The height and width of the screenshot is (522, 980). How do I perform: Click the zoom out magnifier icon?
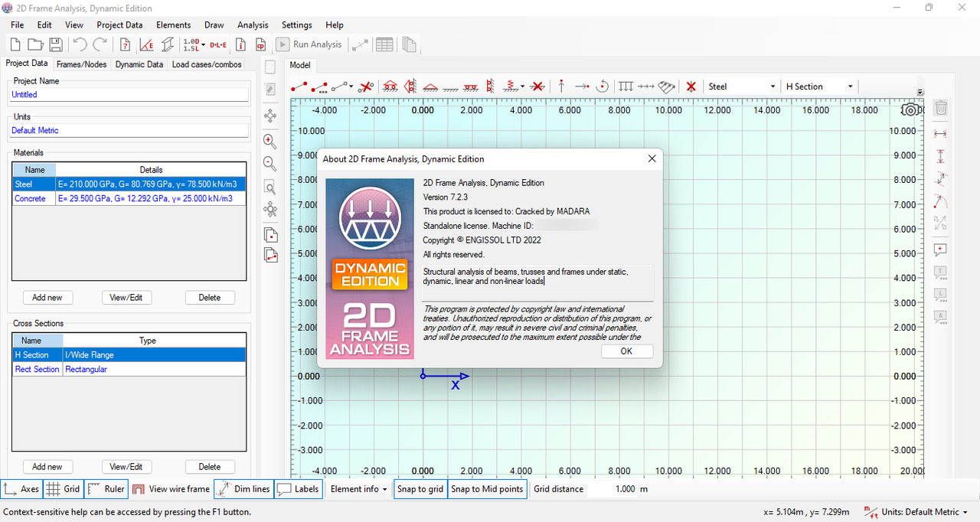point(269,163)
